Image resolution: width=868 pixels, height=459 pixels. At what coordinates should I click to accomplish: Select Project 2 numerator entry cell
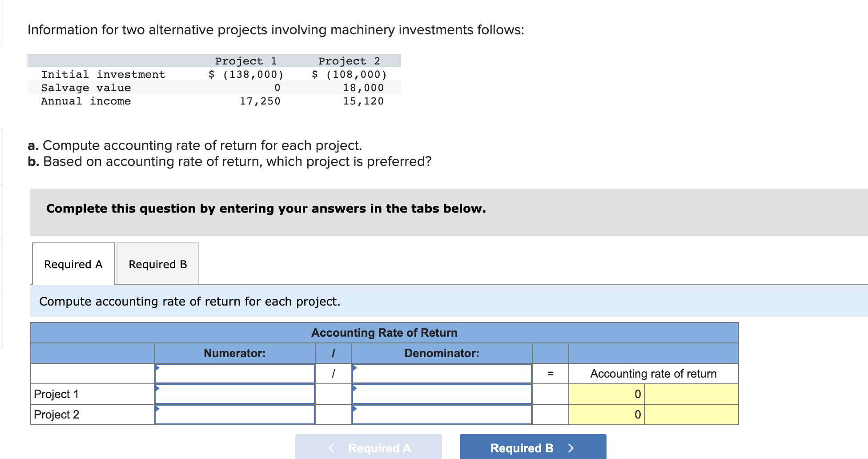tap(235, 415)
